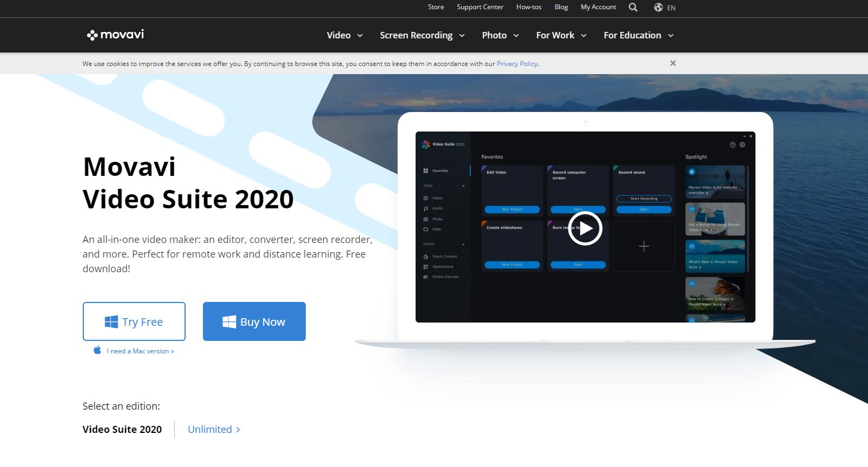Visit the Blog link
This screenshot has width=868, height=467.
(x=561, y=7)
